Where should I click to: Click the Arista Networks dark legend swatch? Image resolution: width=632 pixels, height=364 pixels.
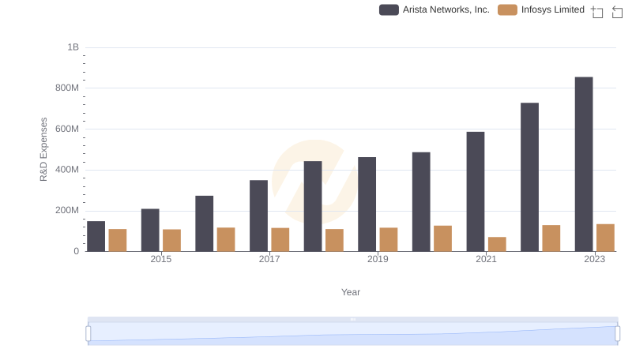pos(389,9)
